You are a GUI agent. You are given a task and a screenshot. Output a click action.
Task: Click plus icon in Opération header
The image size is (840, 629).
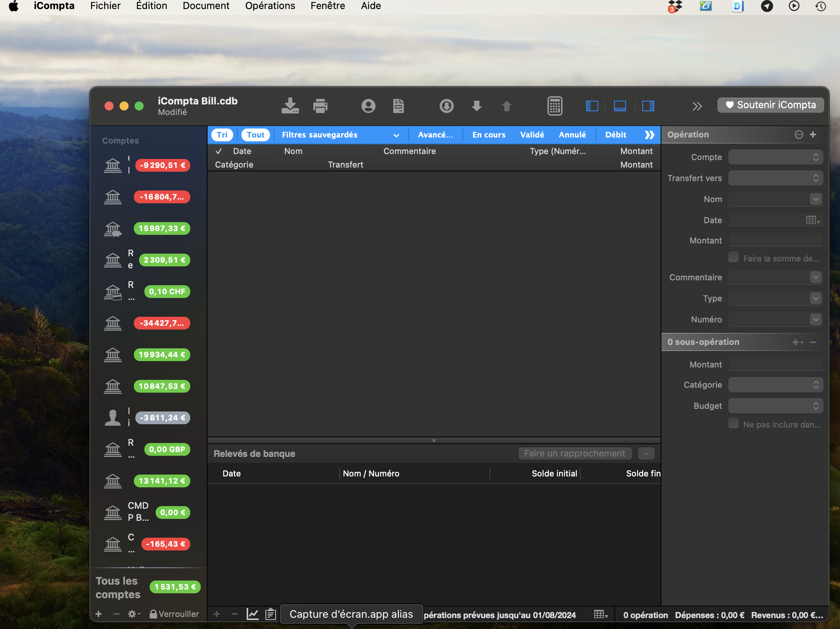point(813,135)
